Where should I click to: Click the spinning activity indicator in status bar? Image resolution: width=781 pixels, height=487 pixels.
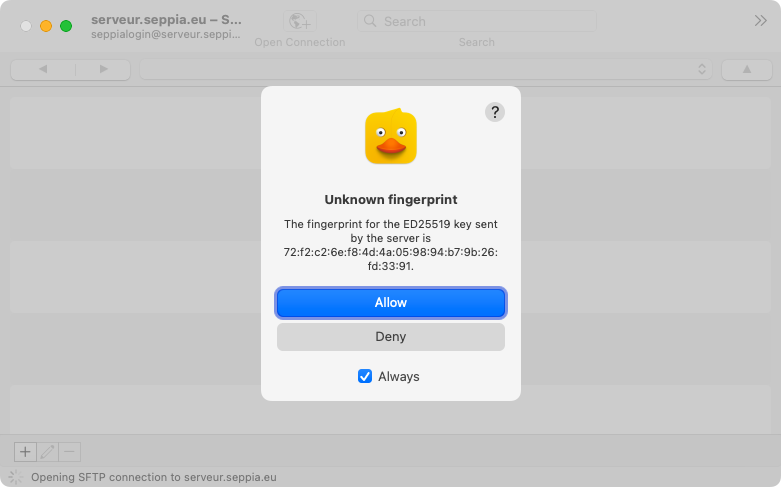click(16, 477)
